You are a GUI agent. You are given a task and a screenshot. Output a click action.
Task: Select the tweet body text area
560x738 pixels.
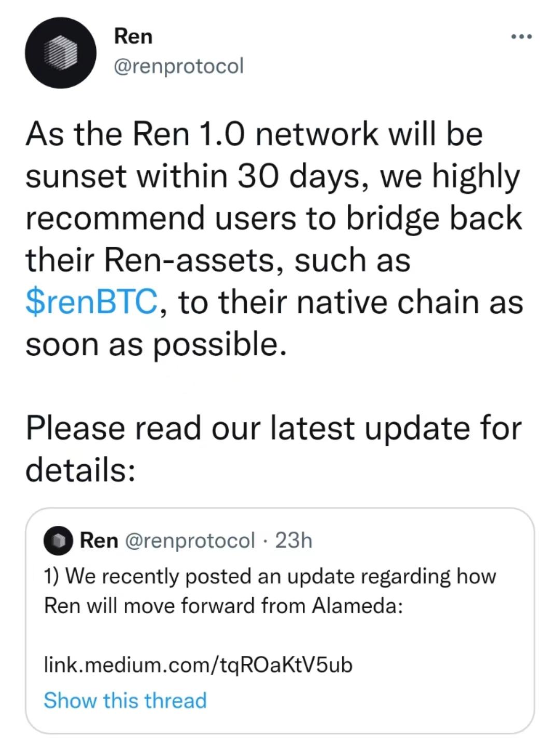275,233
